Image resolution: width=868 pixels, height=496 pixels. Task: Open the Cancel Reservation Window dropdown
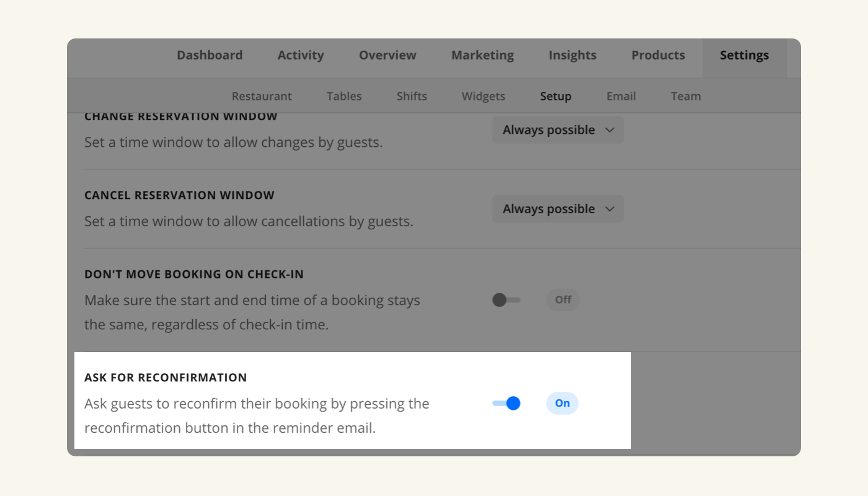click(558, 209)
